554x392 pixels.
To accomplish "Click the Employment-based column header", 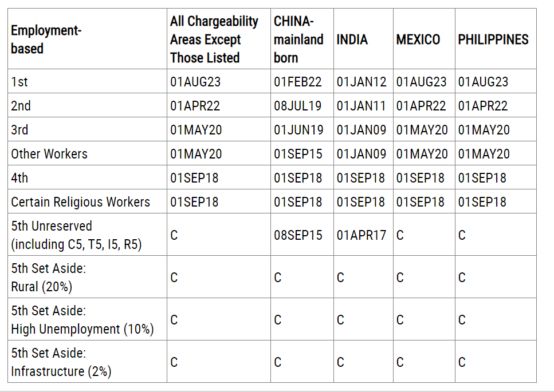I will pos(46,39).
